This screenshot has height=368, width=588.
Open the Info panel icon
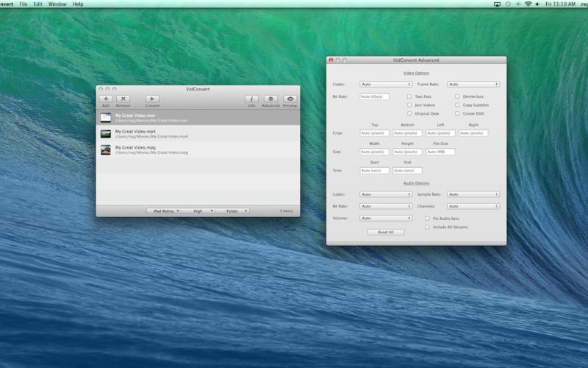251,99
